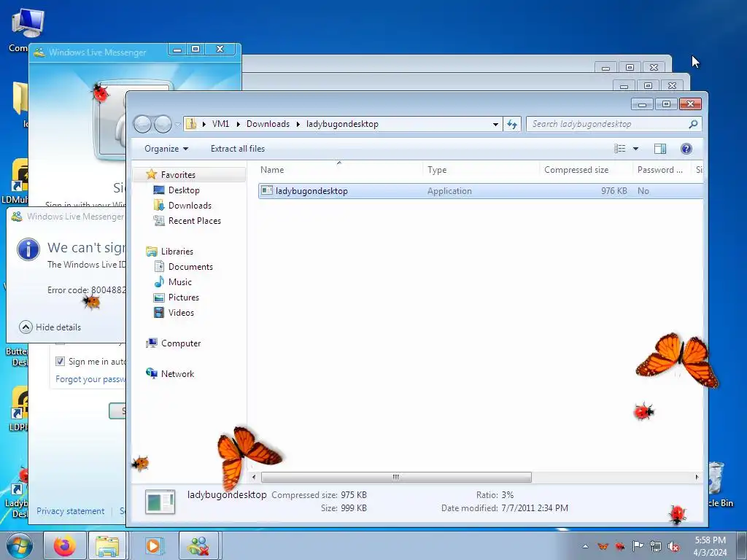Open Windows Explorer taskbar button
This screenshot has width=747, height=560.
click(x=108, y=545)
